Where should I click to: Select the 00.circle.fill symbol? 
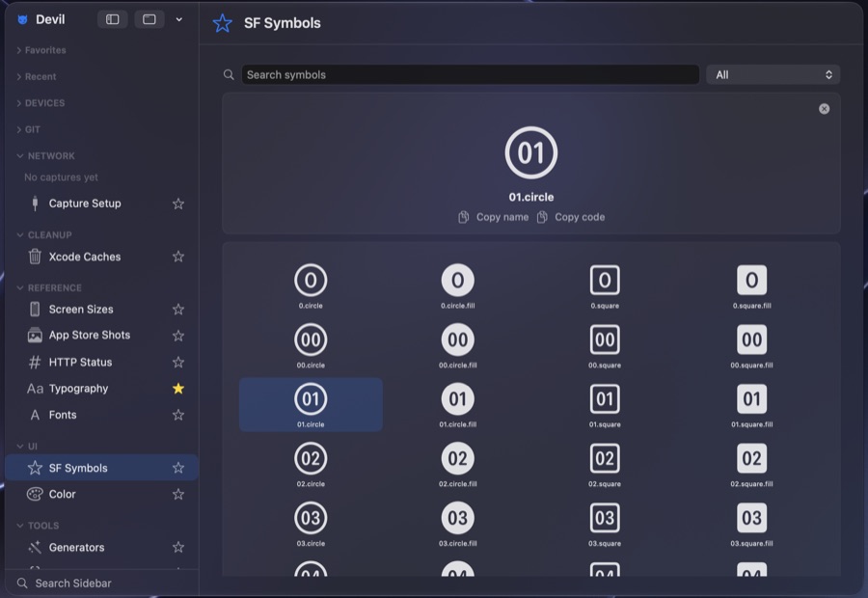458,345
